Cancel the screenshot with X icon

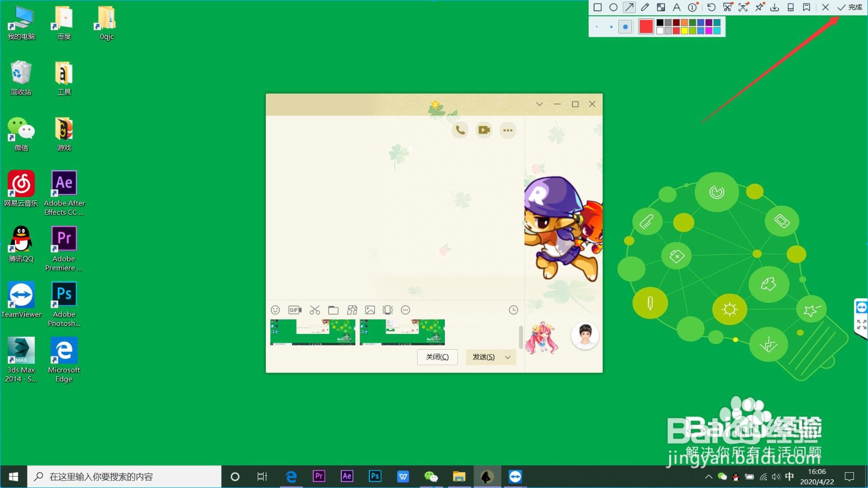825,8
